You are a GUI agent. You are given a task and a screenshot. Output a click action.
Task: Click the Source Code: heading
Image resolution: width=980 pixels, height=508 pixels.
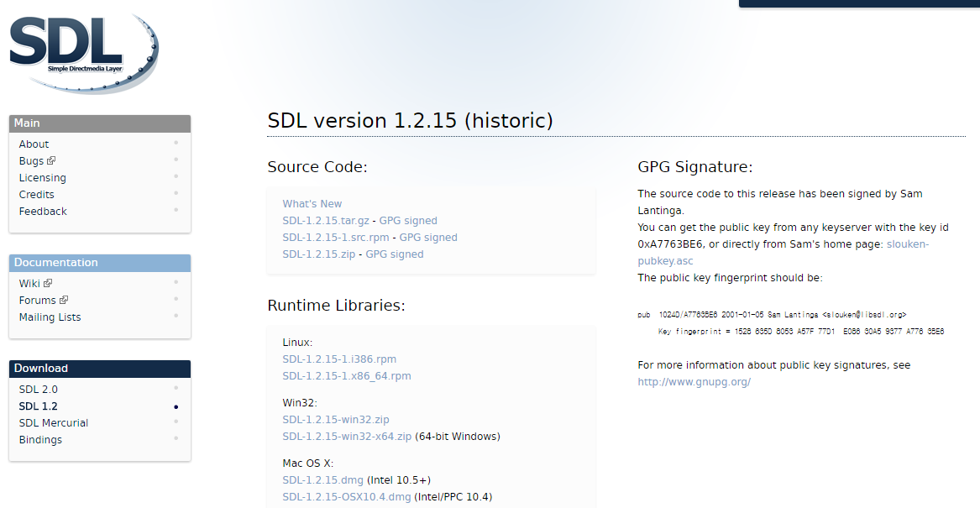(317, 167)
